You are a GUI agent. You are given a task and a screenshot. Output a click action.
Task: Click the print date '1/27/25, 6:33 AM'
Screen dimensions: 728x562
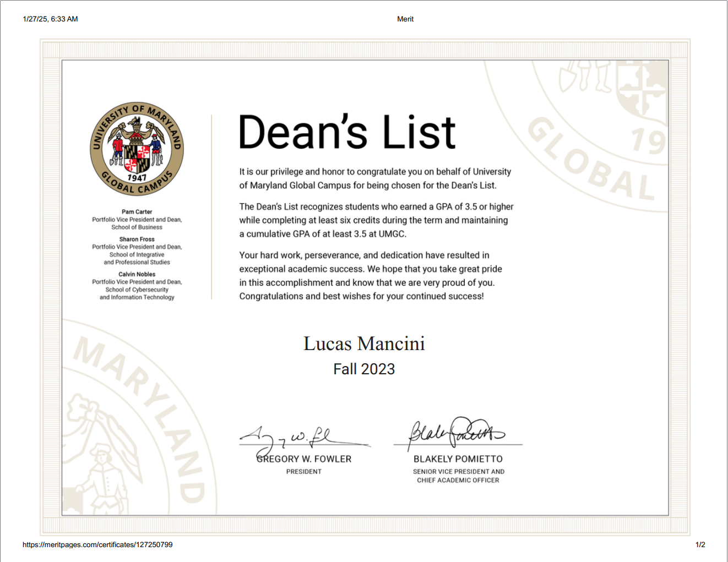50,19
